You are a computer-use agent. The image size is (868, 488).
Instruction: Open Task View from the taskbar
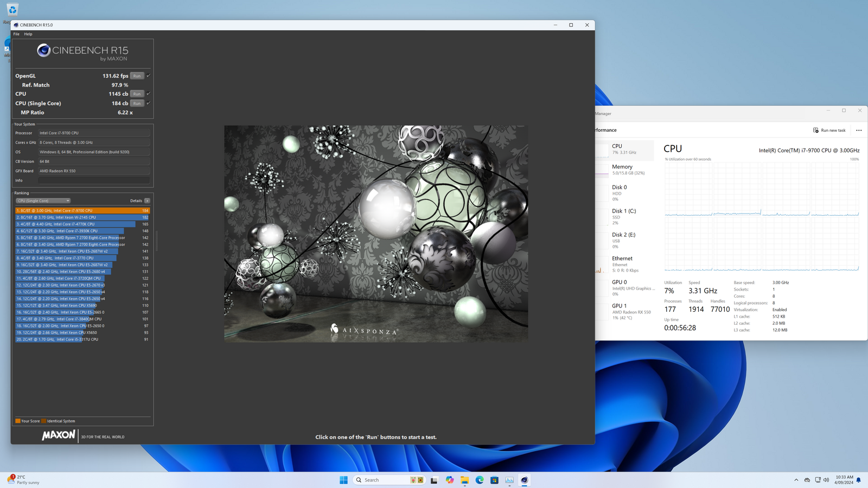click(434, 480)
